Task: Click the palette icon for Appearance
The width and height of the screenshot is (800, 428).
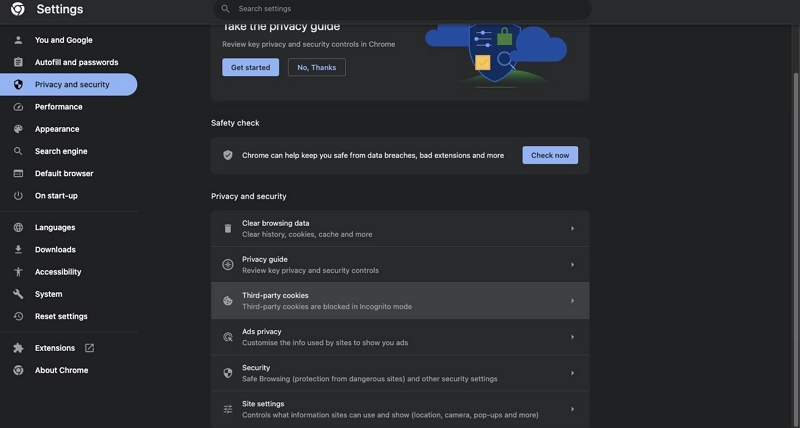Action: (18, 129)
